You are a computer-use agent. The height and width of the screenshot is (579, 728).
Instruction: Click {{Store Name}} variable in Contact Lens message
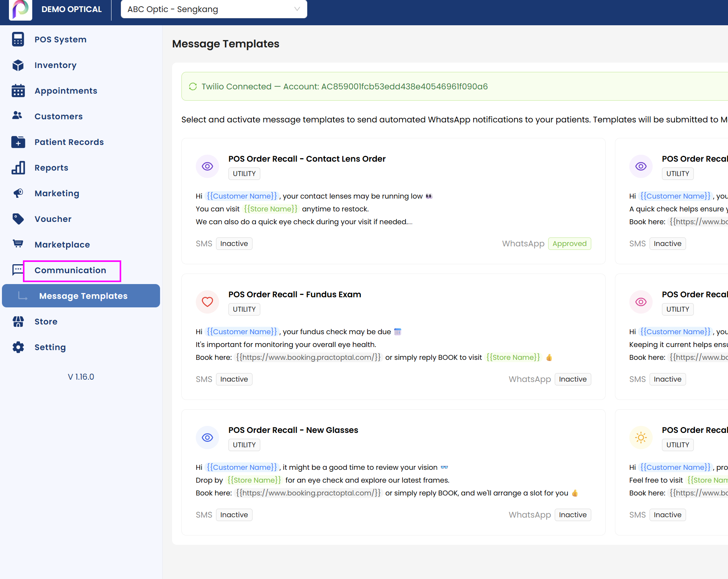(271, 209)
